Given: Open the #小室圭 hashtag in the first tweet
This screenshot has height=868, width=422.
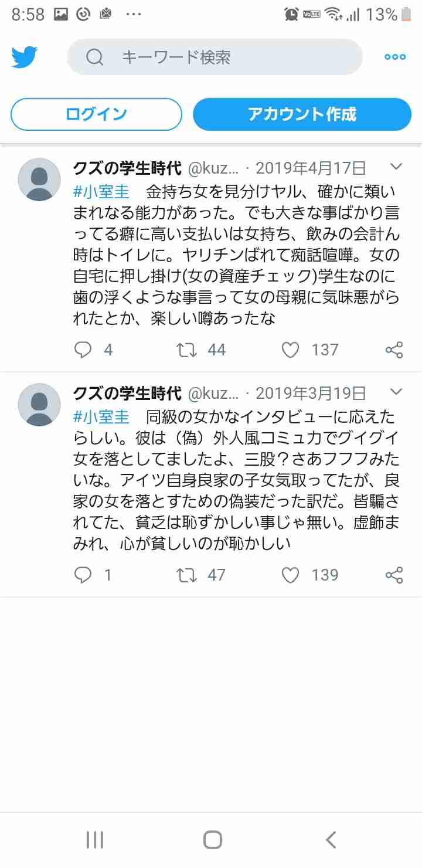Looking at the screenshot, I should click(101, 192).
